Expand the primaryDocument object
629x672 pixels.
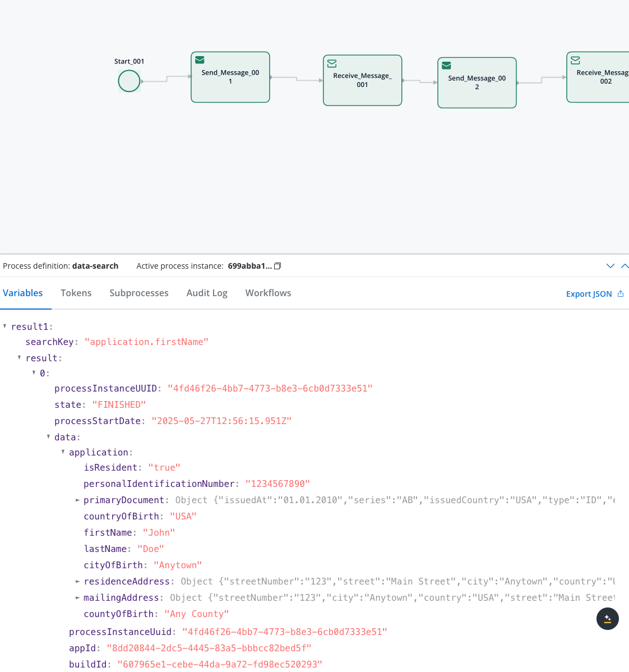[x=77, y=500]
